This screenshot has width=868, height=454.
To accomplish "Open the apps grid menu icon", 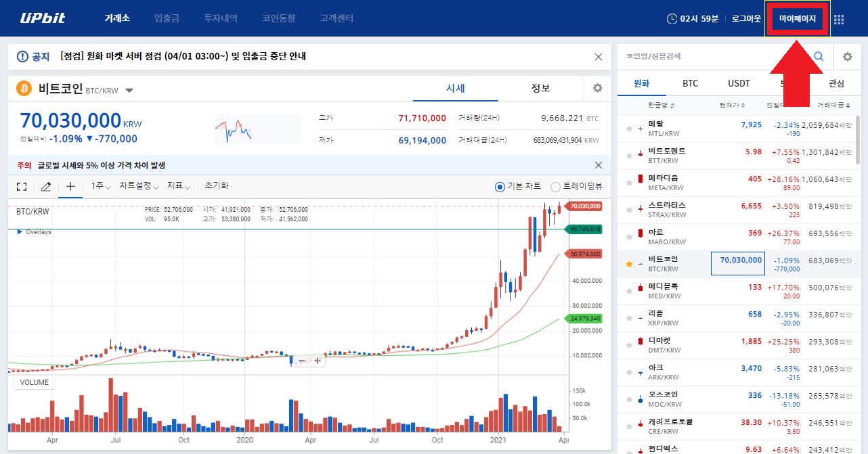I will point(839,19).
